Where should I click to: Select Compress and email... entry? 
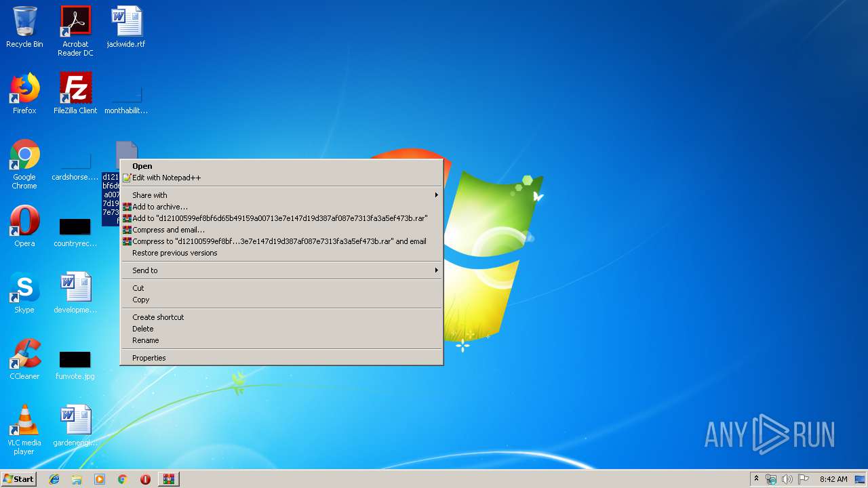281,230
